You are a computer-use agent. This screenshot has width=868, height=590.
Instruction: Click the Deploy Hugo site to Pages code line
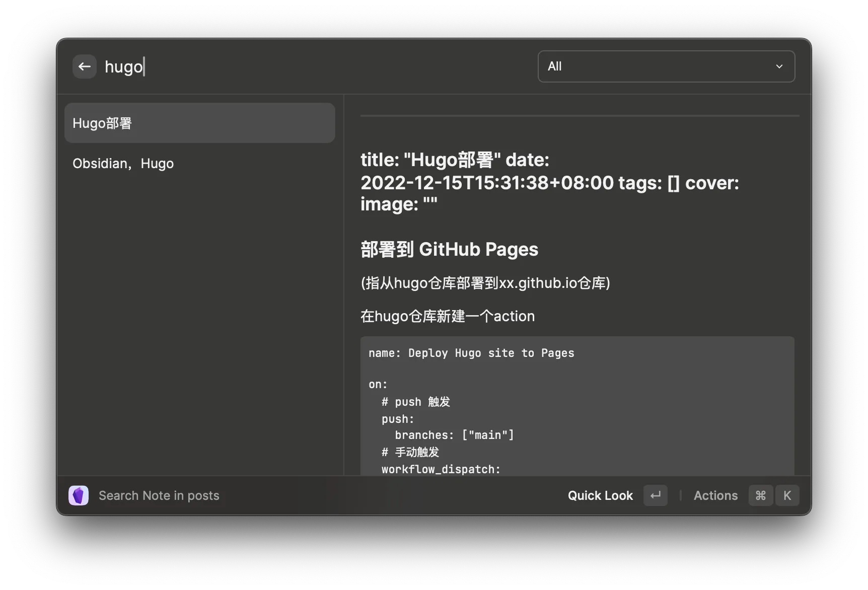pyautogui.click(x=471, y=353)
